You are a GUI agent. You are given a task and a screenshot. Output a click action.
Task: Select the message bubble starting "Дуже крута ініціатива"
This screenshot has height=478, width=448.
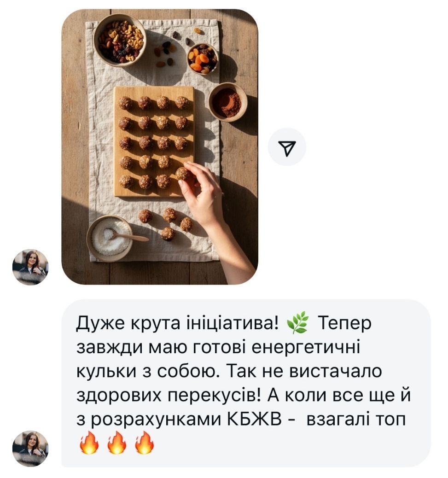246,383
